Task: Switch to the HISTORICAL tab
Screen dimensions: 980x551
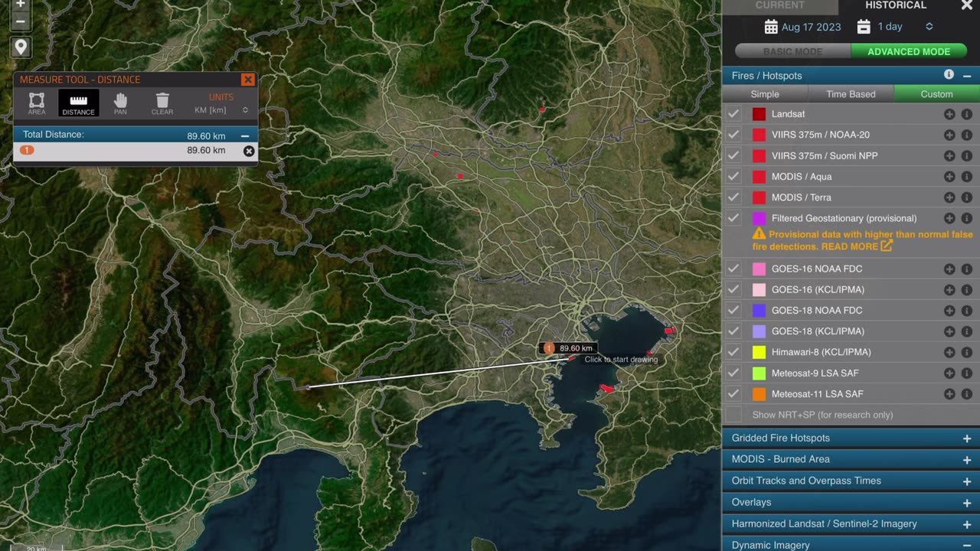Action: click(896, 5)
